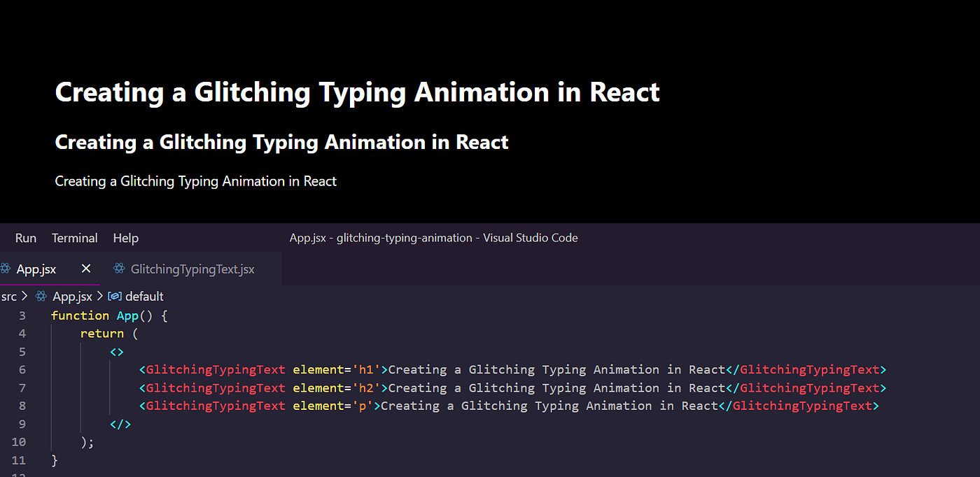
Task: Click the React file icon in the breadcrumb bar
Action: [x=42, y=296]
